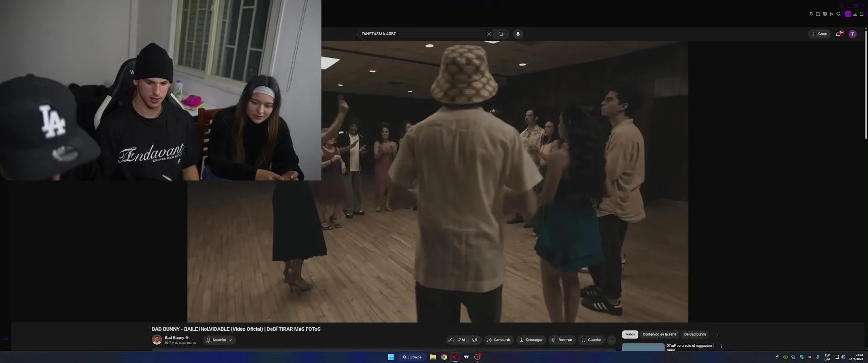Like the video with thumbs up
The height and width of the screenshot is (363, 868).
point(457,340)
